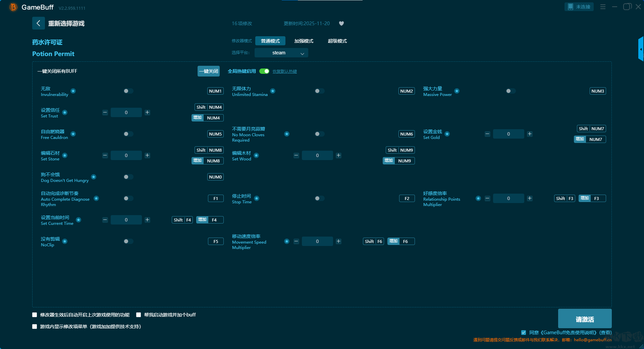Click the 一键关闭 button
Viewport: 644px width, 349px height.
209,71
